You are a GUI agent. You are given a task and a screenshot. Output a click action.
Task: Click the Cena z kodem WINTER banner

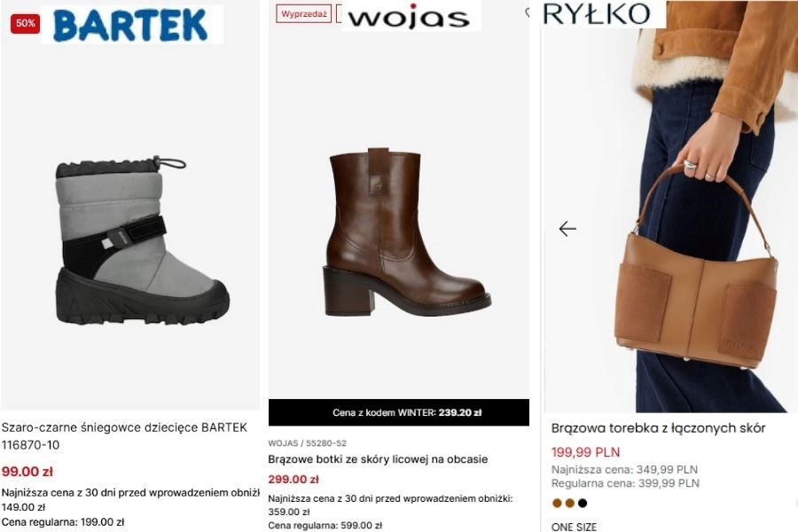398,412
